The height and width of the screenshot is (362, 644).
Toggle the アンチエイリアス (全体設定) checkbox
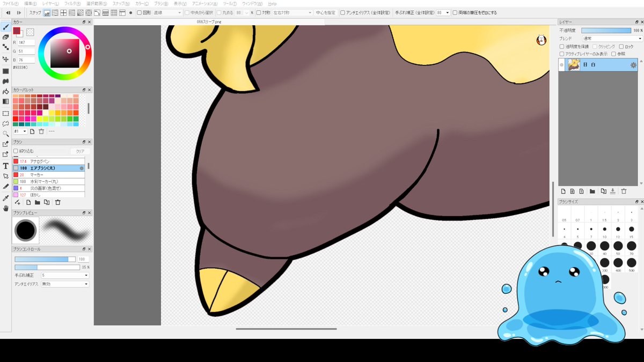pyautogui.click(x=343, y=12)
